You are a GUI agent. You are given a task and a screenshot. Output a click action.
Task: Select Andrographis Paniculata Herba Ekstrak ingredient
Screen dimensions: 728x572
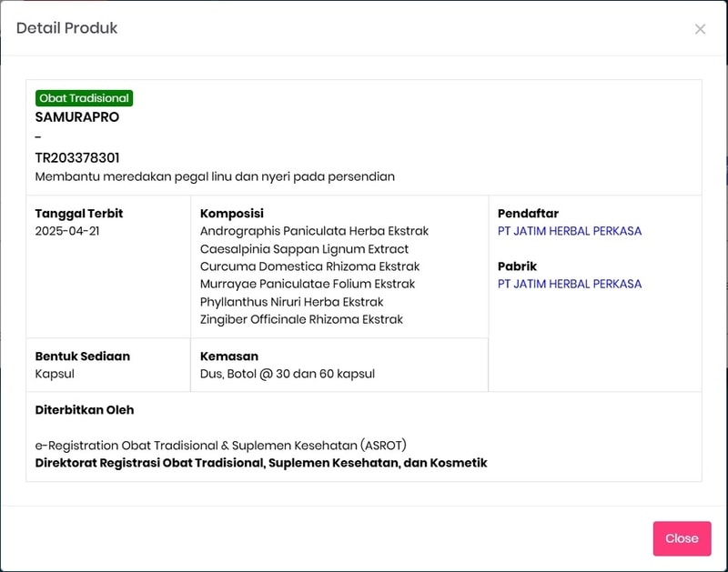[x=314, y=231]
